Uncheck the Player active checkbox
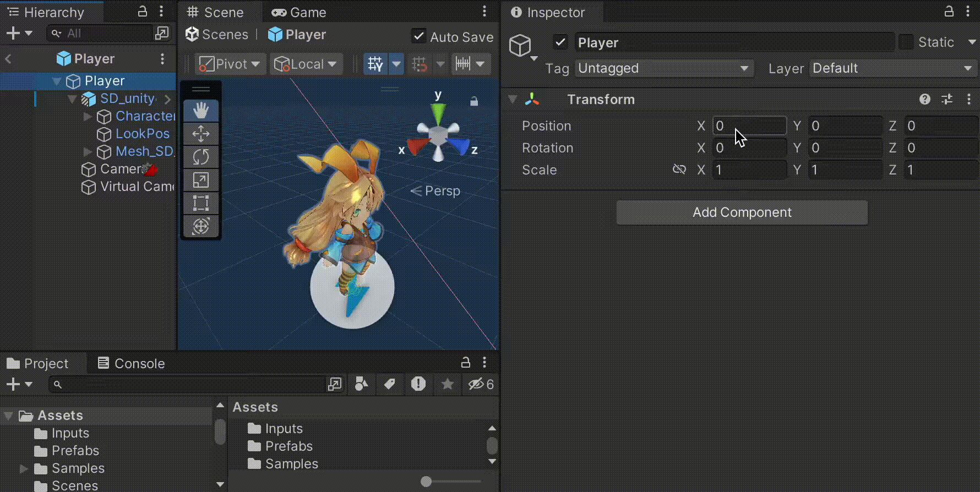 pyautogui.click(x=560, y=42)
